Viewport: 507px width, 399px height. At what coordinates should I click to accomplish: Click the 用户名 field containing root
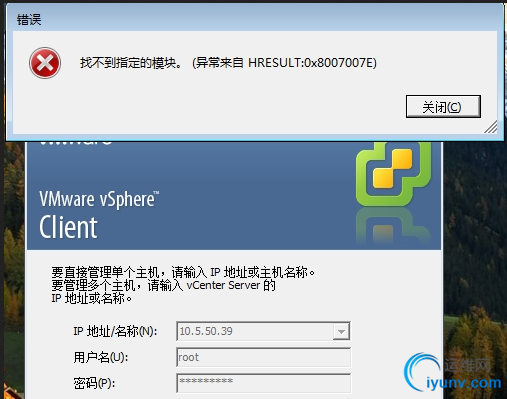(263, 357)
